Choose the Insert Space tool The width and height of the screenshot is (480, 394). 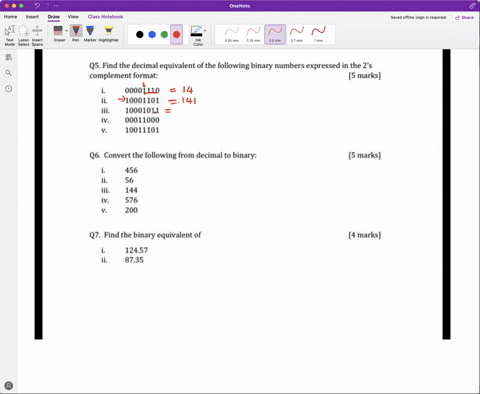point(37,35)
